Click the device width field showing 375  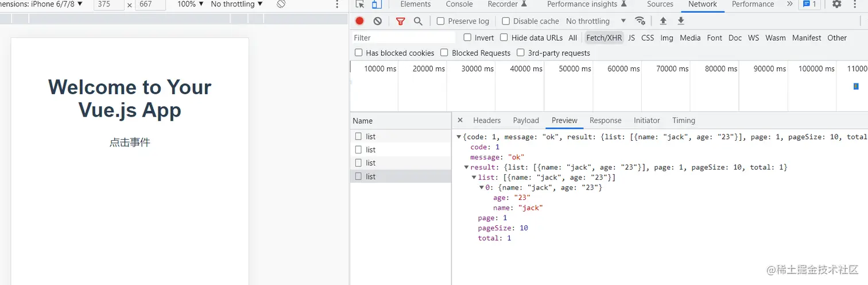(108, 5)
